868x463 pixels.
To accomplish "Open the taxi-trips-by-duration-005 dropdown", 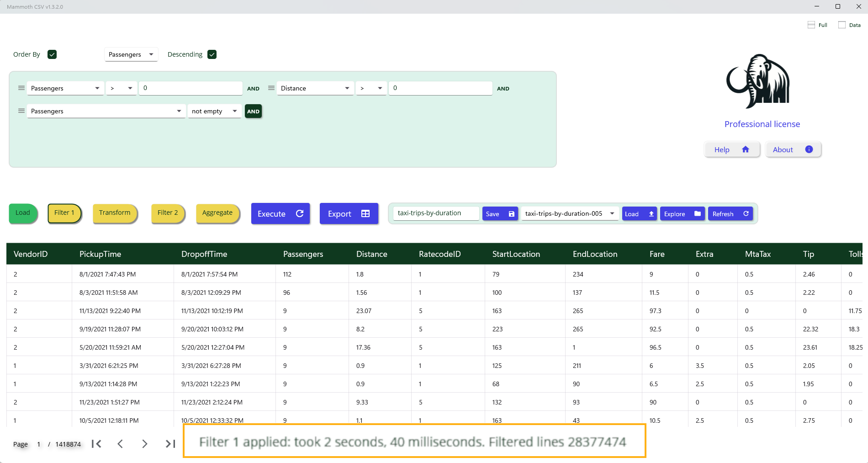I will click(569, 213).
